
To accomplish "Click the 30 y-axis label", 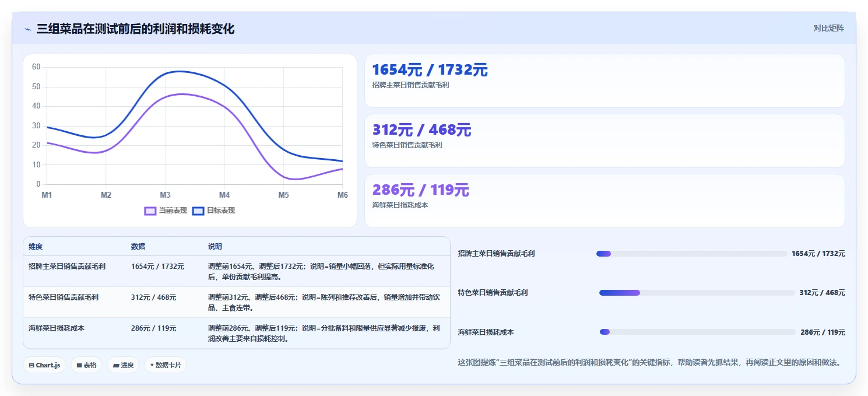I will point(36,126).
